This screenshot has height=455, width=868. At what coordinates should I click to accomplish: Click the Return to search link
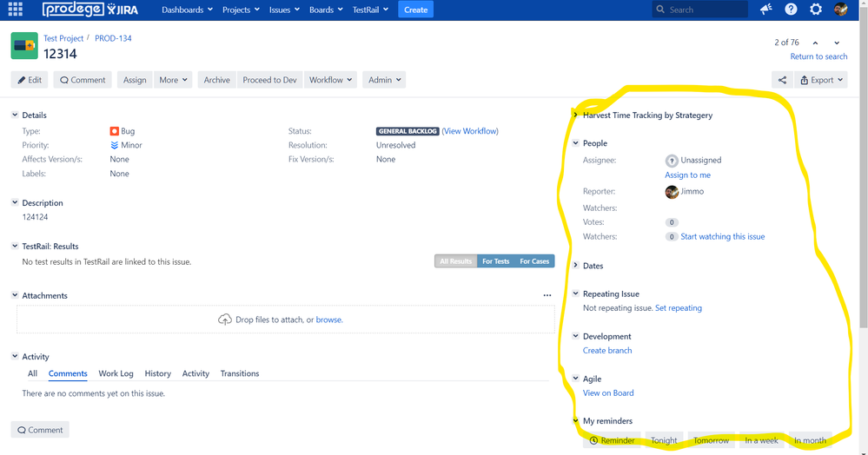(x=818, y=56)
